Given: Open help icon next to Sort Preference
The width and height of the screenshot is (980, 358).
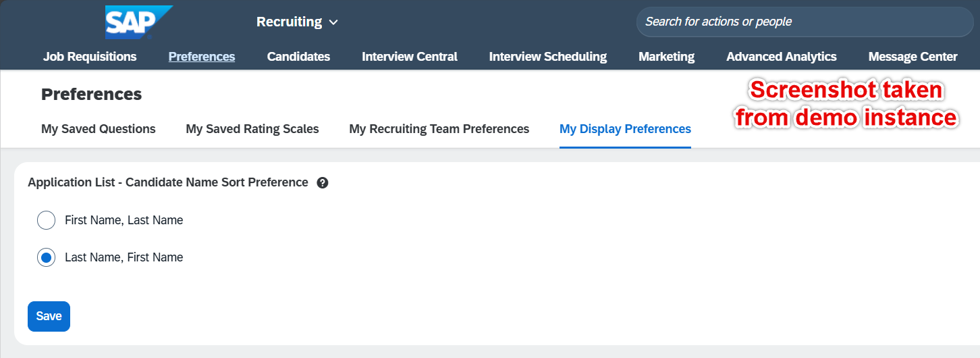Looking at the screenshot, I should [x=323, y=182].
